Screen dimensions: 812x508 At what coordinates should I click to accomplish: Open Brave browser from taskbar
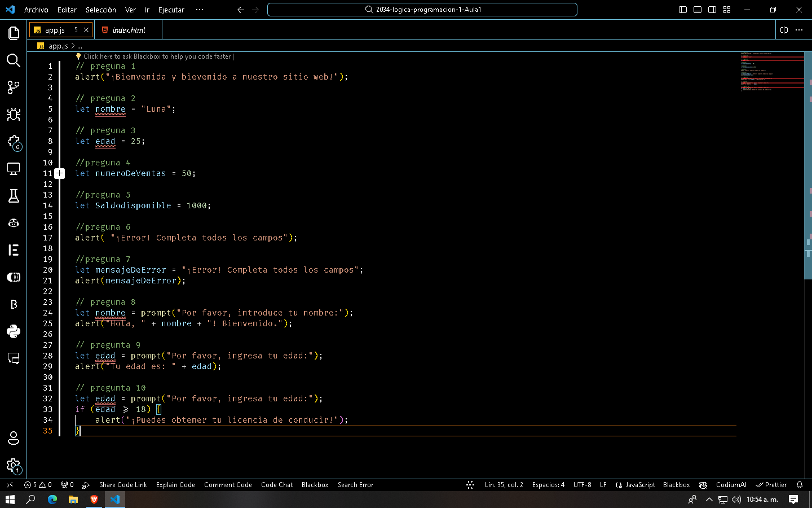click(x=94, y=500)
